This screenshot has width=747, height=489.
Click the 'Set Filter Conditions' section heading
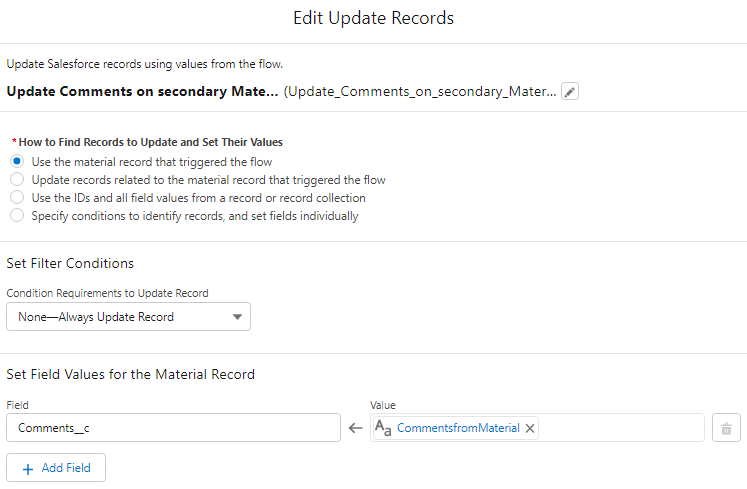(70, 263)
